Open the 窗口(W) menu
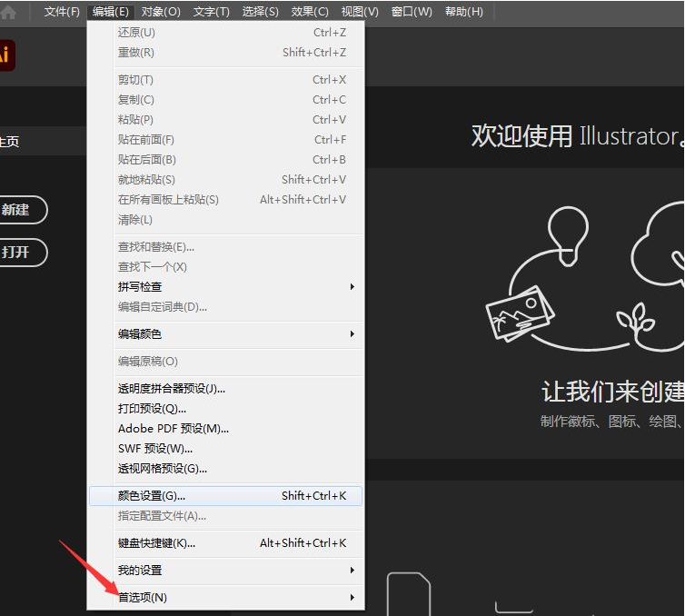 (411, 12)
